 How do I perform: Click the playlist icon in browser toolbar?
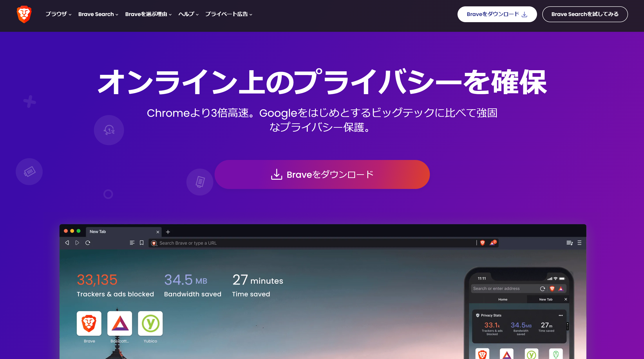pyautogui.click(x=570, y=243)
